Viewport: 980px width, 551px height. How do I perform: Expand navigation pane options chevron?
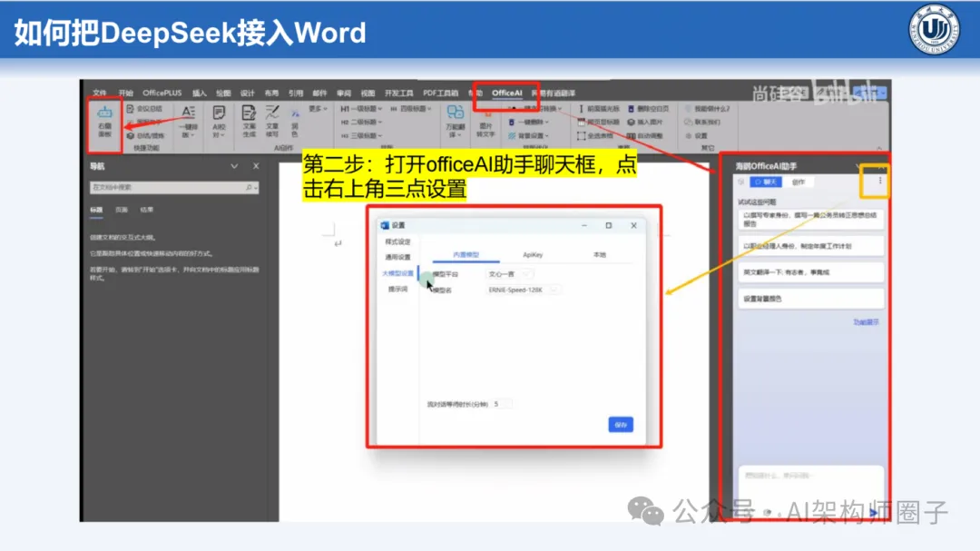pos(234,166)
